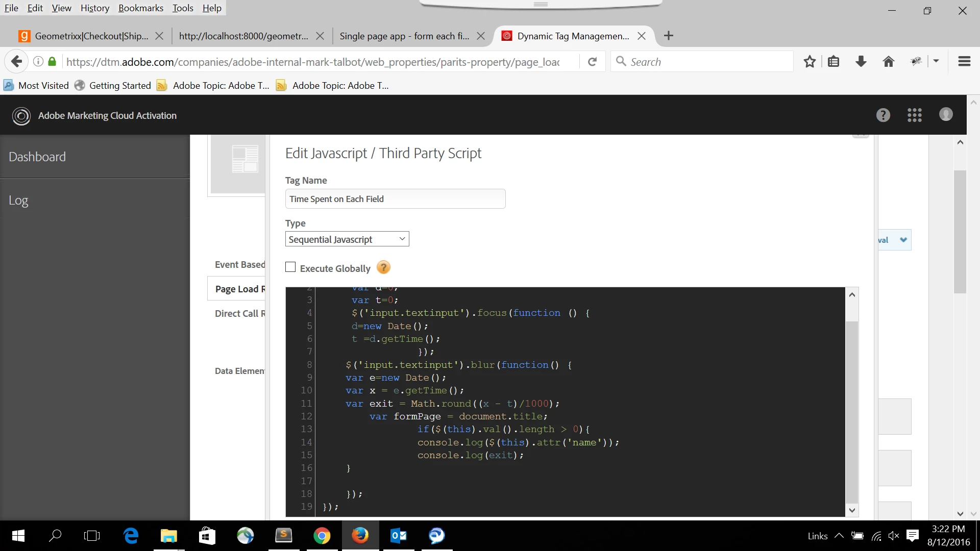This screenshot has width=980, height=551.
Task: Click the user profile avatar icon
Action: tap(946, 114)
